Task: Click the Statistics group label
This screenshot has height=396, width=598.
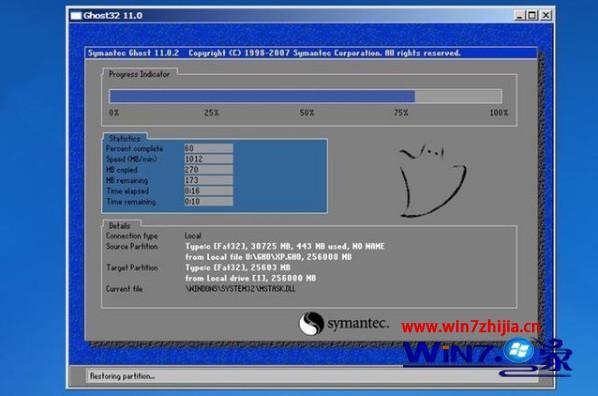Action: 124,138
